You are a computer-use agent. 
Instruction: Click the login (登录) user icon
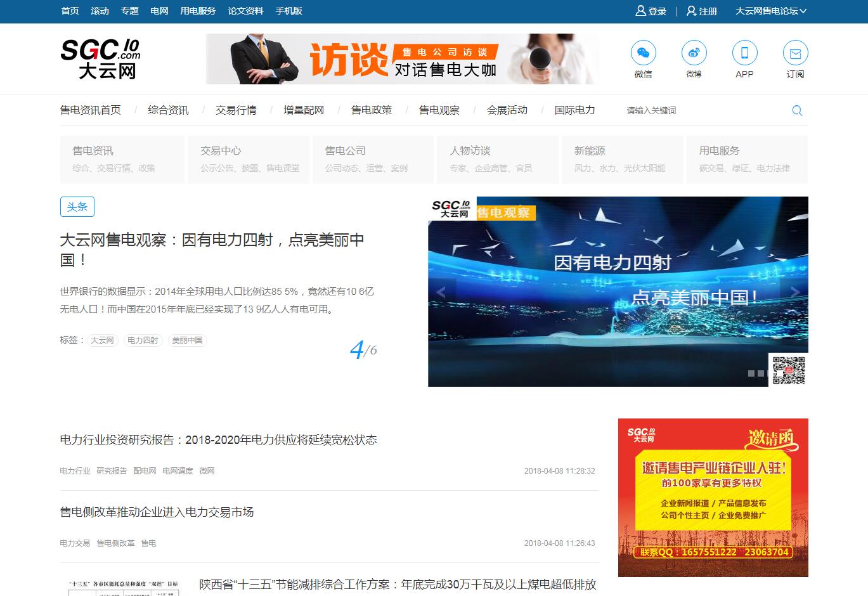(640, 11)
